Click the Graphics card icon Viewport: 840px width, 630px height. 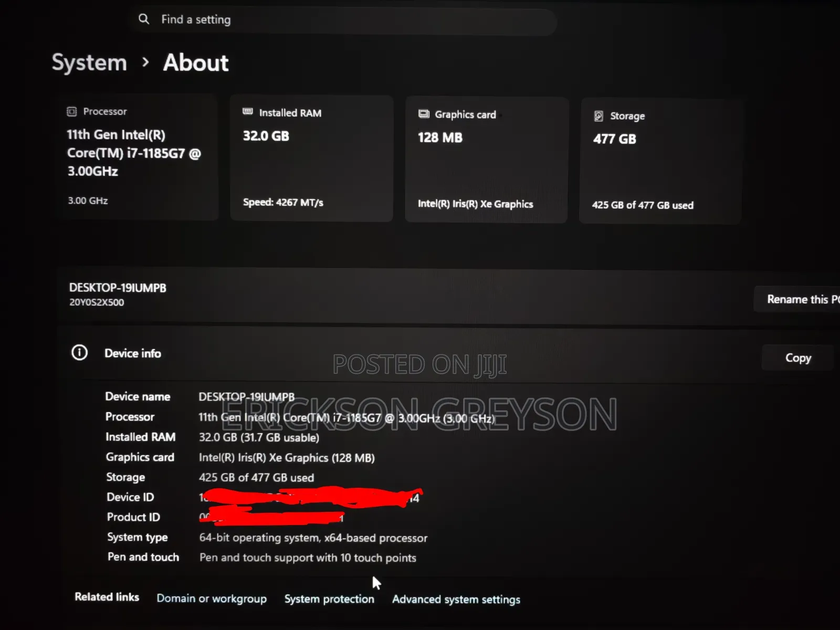tap(424, 114)
